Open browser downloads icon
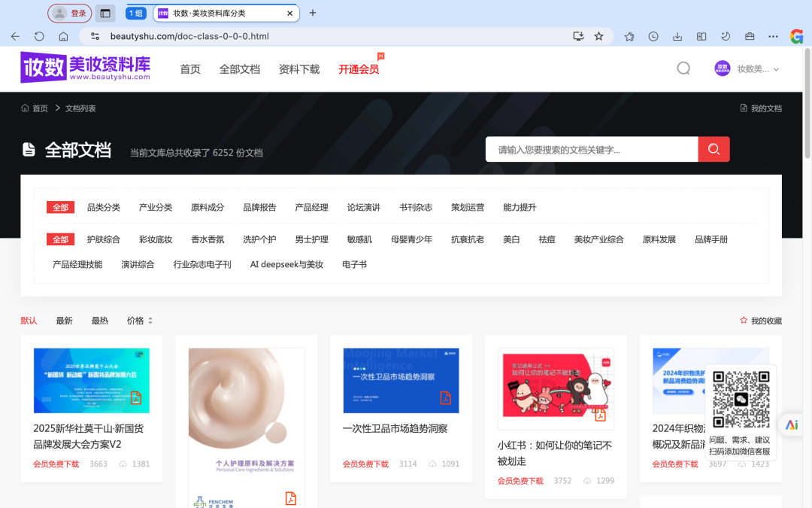This screenshot has height=508, width=812. pos(677,36)
